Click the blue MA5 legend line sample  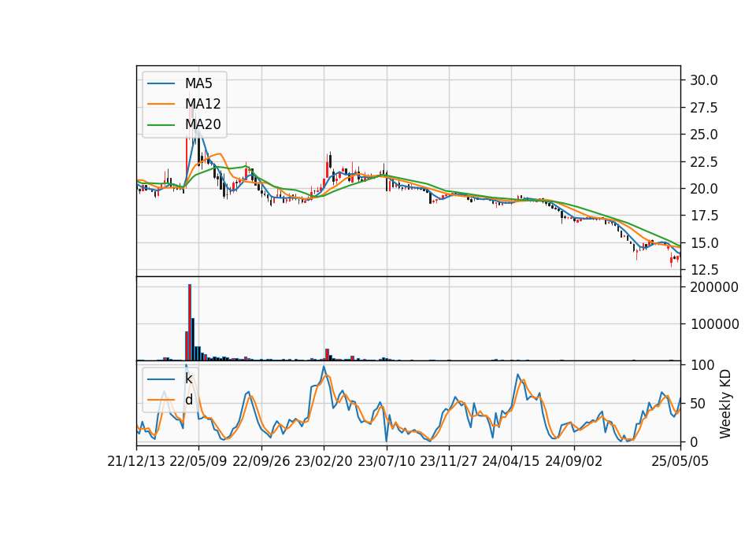161,83
